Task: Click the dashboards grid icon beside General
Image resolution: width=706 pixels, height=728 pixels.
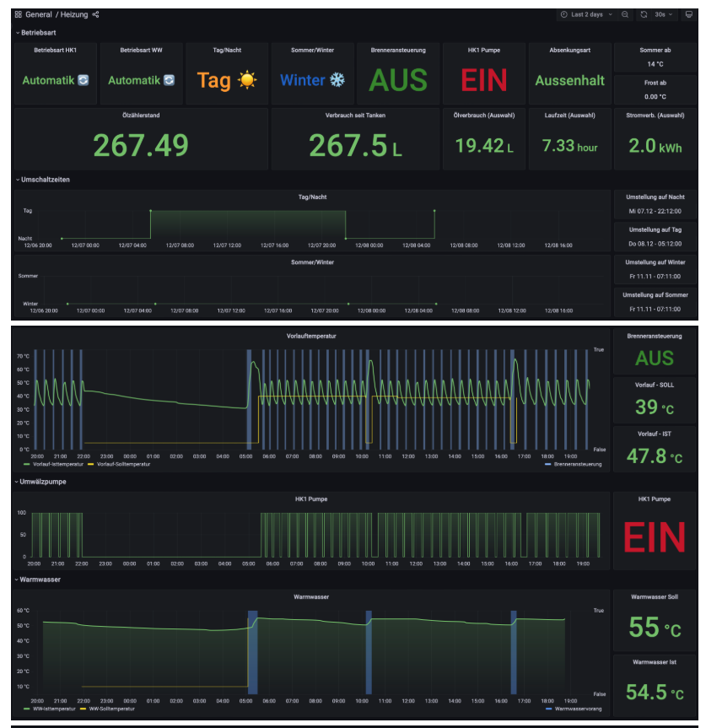Action: click(19, 14)
